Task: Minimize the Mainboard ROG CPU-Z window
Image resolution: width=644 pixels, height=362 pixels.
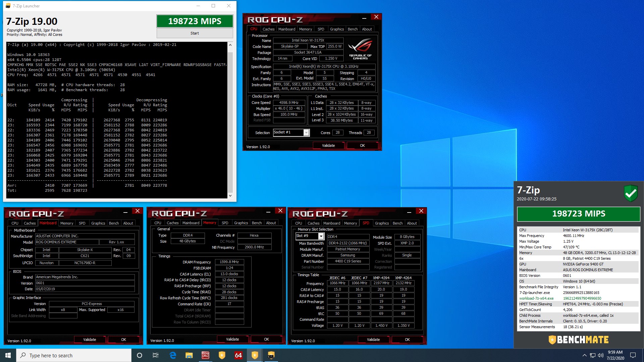Action: 125,212
